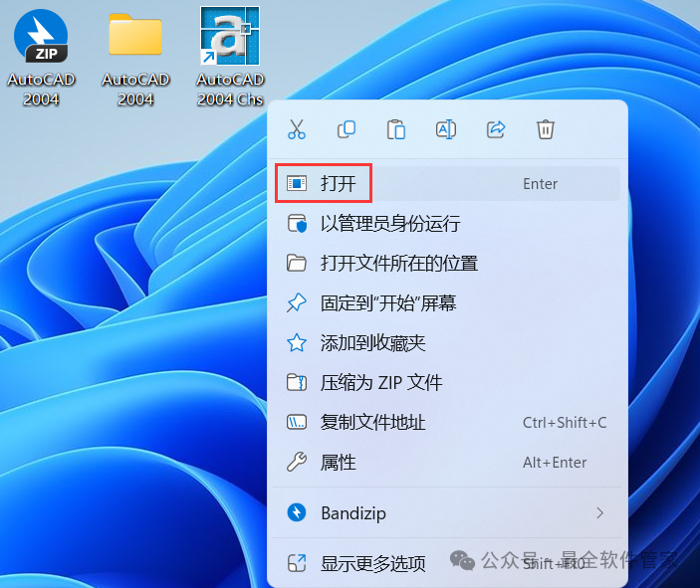Choose 添加到收藏夹 menu entry
Screen dimensions: 700x588
[448, 342]
